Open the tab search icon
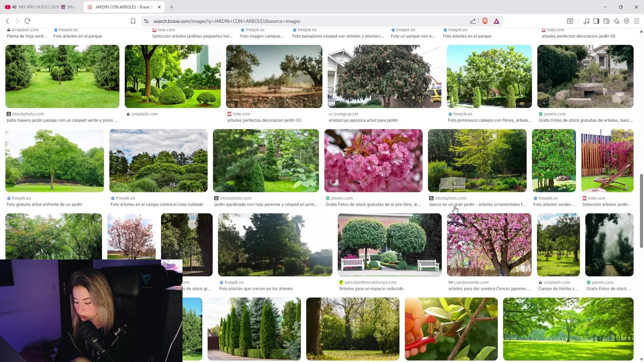Image resolution: width=644 pixels, height=362 pixels. [570, 21]
